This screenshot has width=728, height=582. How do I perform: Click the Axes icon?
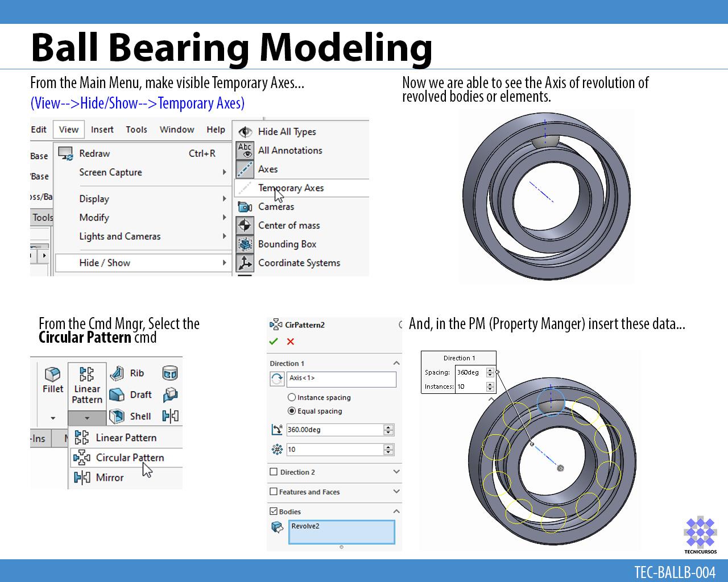coord(245,169)
